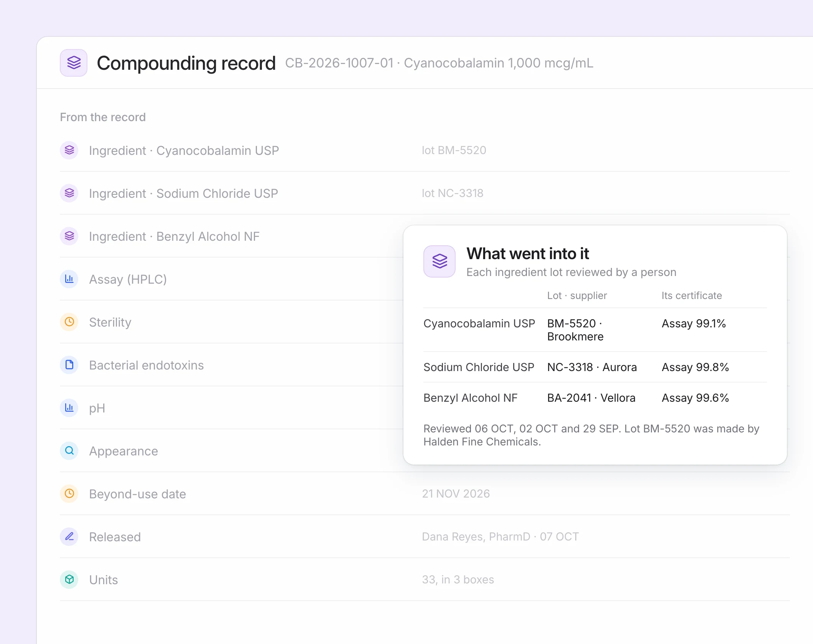The image size is (813, 644).
Task: Open the Assay (HPLC) row
Action: 128,279
